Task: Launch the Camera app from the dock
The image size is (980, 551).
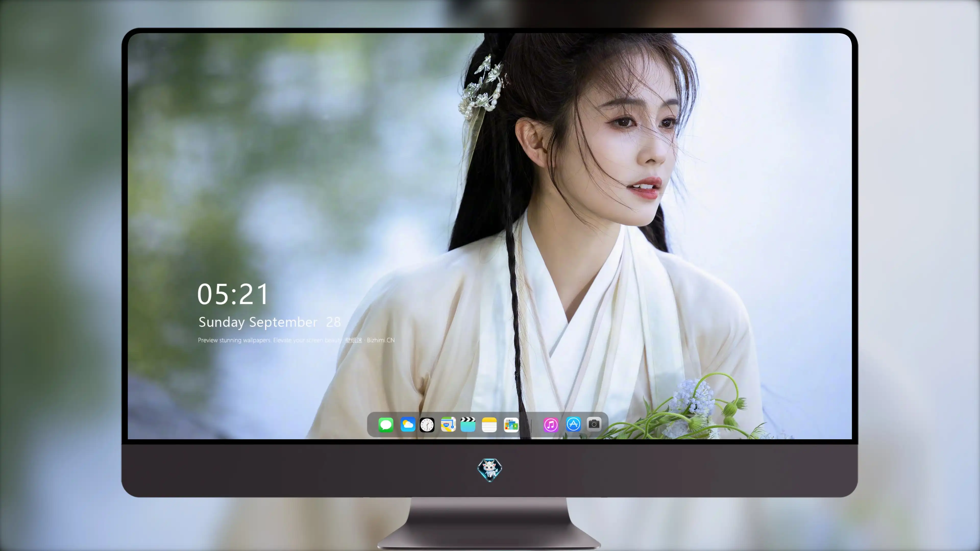Action: pyautogui.click(x=594, y=424)
